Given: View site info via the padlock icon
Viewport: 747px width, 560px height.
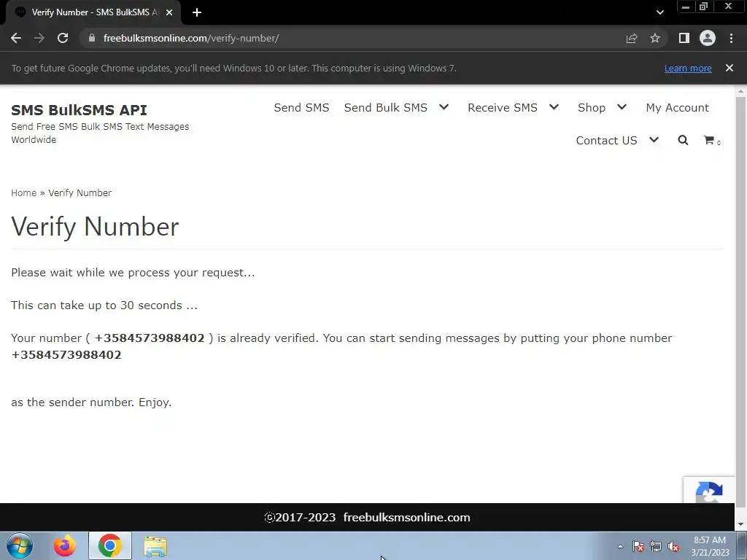Looking at the screenshot, I should 92,38.
